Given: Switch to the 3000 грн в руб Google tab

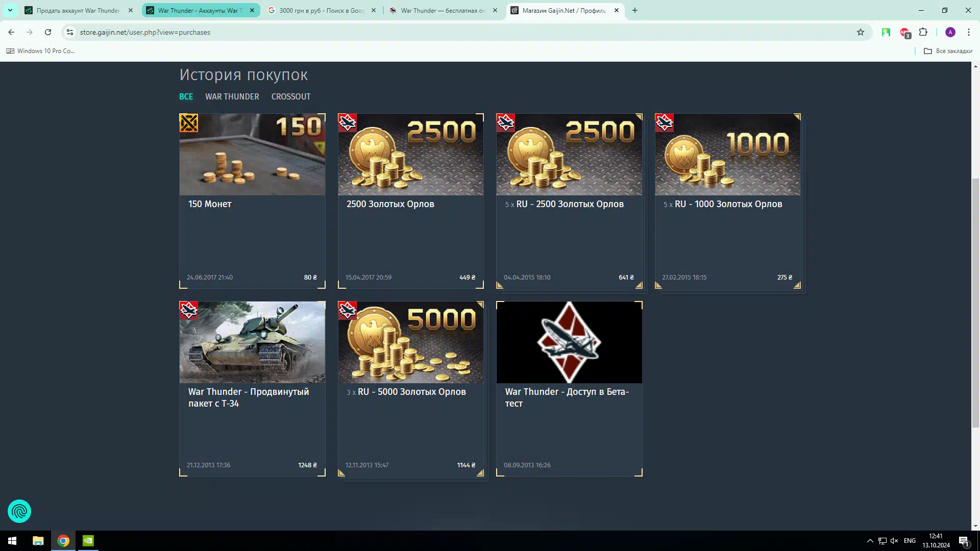Looking at the screenshot, I should (x=322, y=10).
